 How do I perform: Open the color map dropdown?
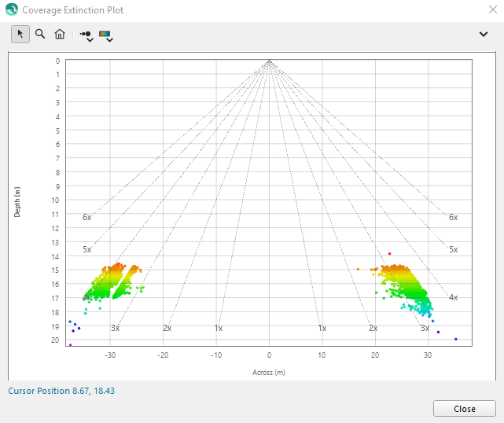click(106, 35)
